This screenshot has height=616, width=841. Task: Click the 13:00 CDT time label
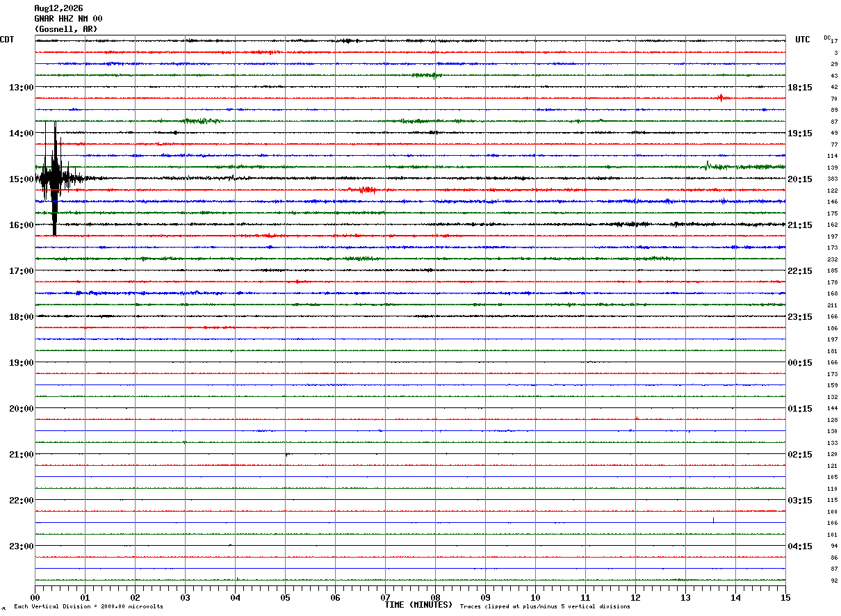(x=21, y=88)
